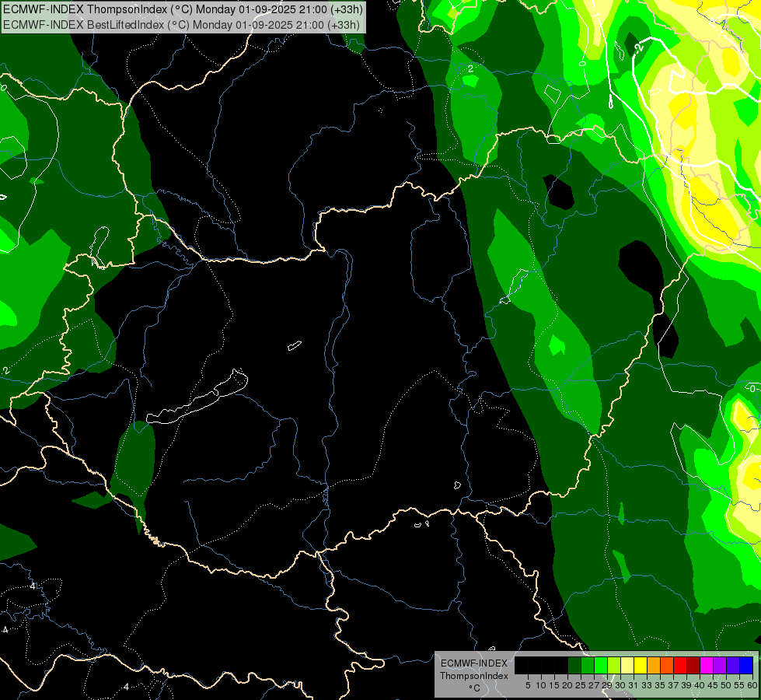Click the orange-red 35–37 legend swatch
The width and height of the screenshot is (761, 700).
click(x=667, y=666)
